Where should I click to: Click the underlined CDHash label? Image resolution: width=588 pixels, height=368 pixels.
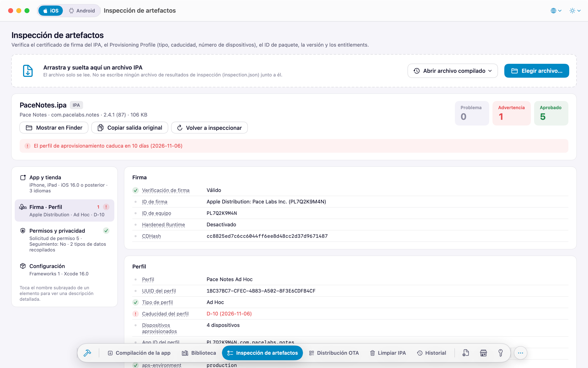[151, 236]
